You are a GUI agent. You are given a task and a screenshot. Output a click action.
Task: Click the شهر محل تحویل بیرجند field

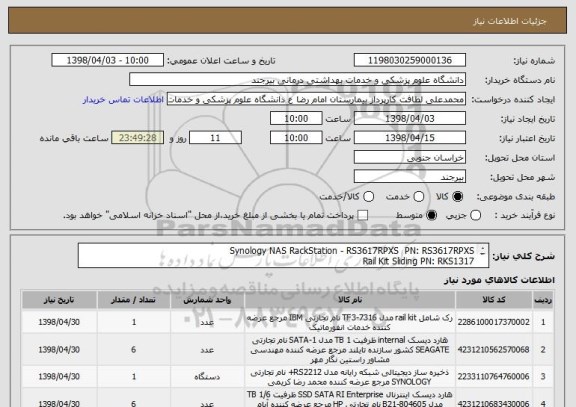[x=410, y=177]
